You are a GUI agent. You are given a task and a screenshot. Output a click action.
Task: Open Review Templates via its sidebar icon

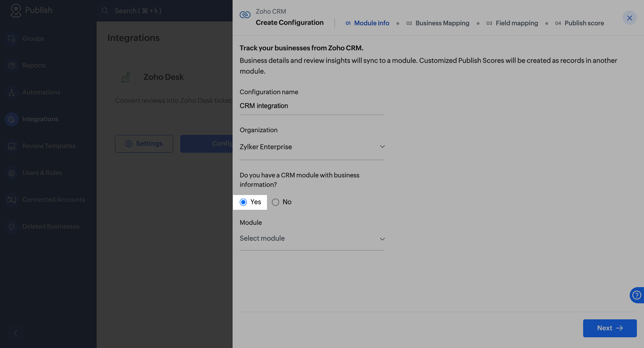tap(12, 146)
